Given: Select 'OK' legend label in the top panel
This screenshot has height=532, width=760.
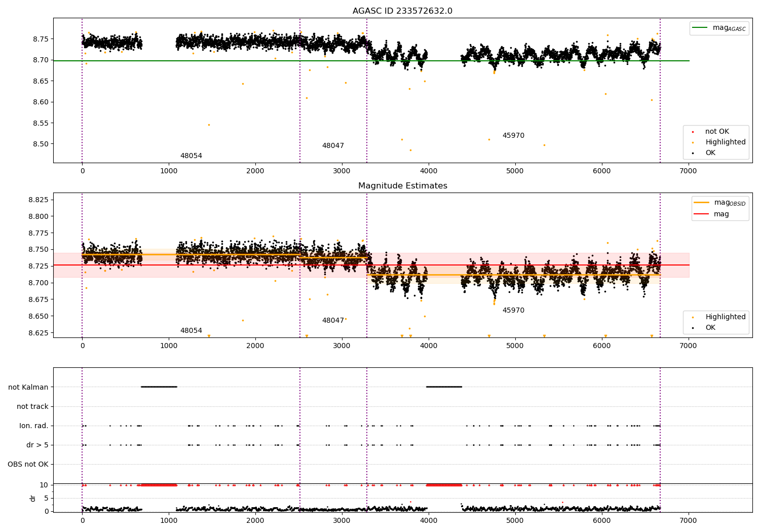Looking at the screenshot, I should pos(710,153).
